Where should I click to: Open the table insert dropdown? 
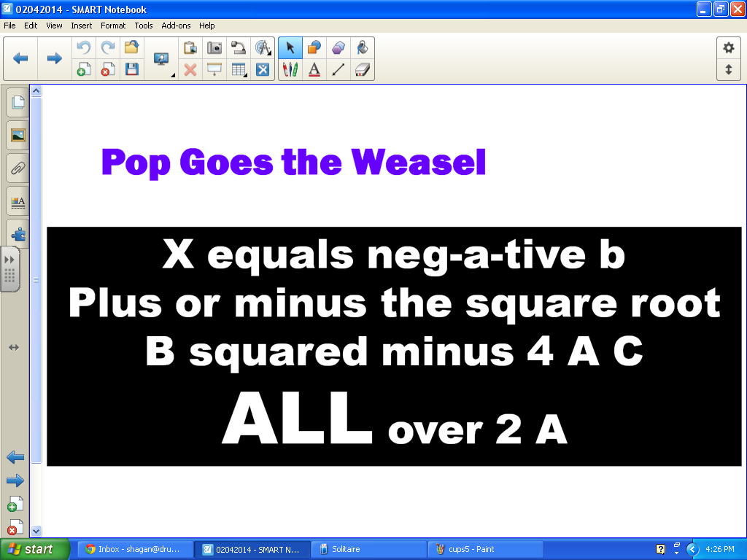[x=244, y=74]
